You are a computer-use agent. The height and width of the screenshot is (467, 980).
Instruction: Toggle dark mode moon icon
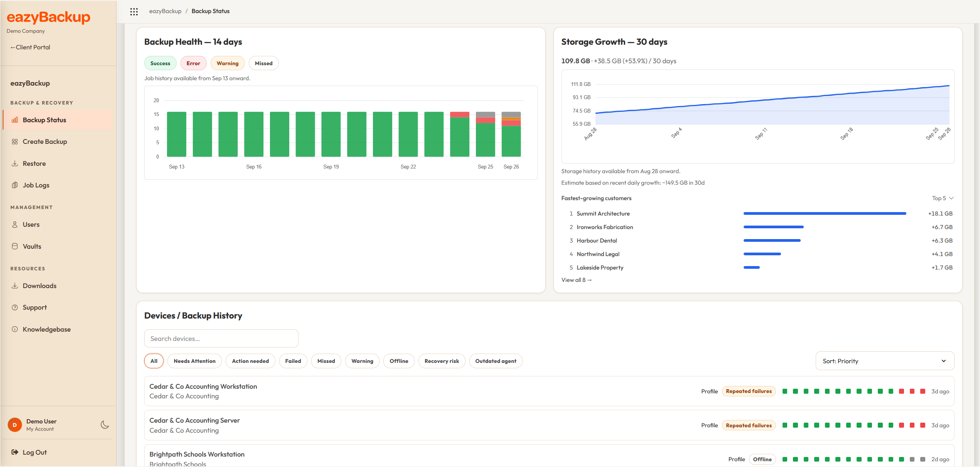105,425
